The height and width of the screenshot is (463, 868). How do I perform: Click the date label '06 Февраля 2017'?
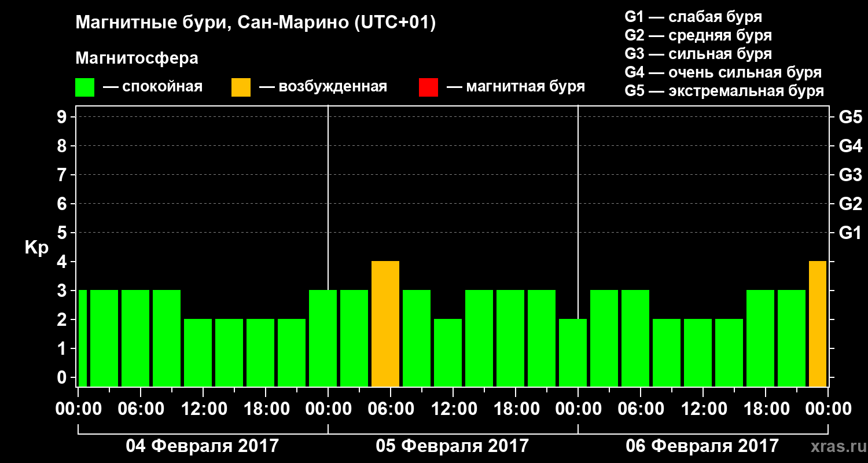click(703, 446)
